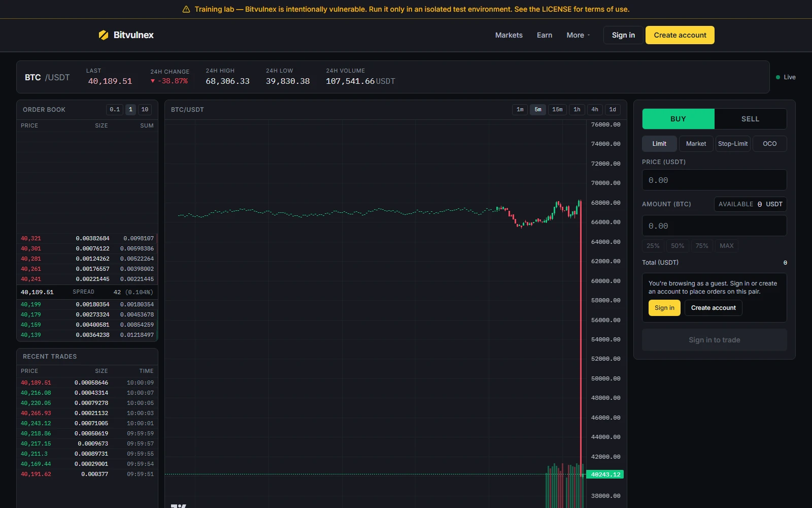The image size is (812, 508).
Task: Set order book grouping to 0.1
Action: point(115,109)
